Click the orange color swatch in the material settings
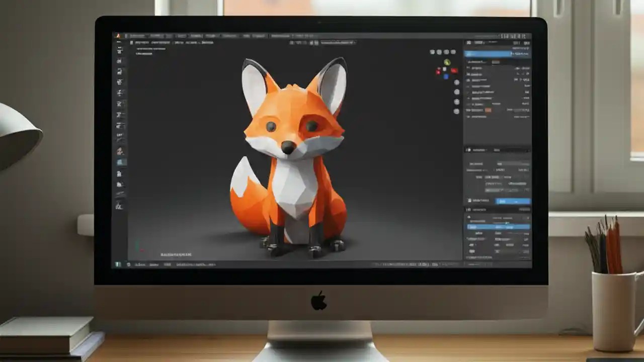Viewport: 644px width, 362px height. 488,110
